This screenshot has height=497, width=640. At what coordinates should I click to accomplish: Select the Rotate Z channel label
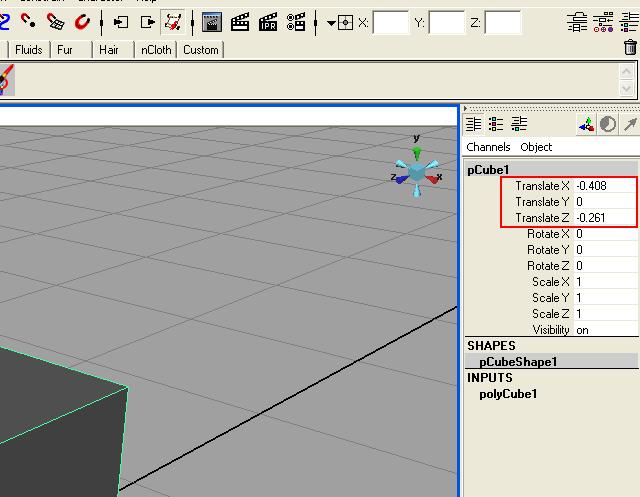point(548,266)
